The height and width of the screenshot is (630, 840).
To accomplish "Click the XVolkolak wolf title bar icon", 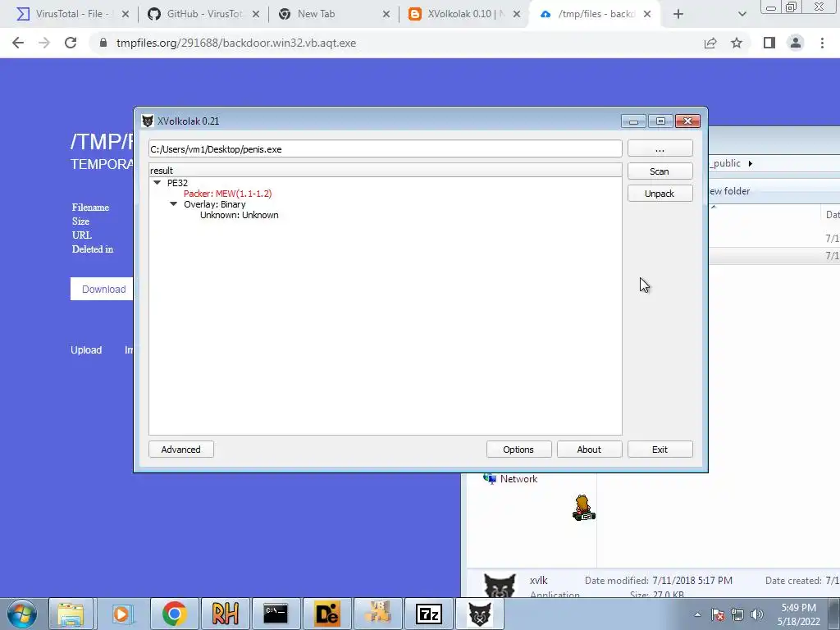I will tap(148, 121).
